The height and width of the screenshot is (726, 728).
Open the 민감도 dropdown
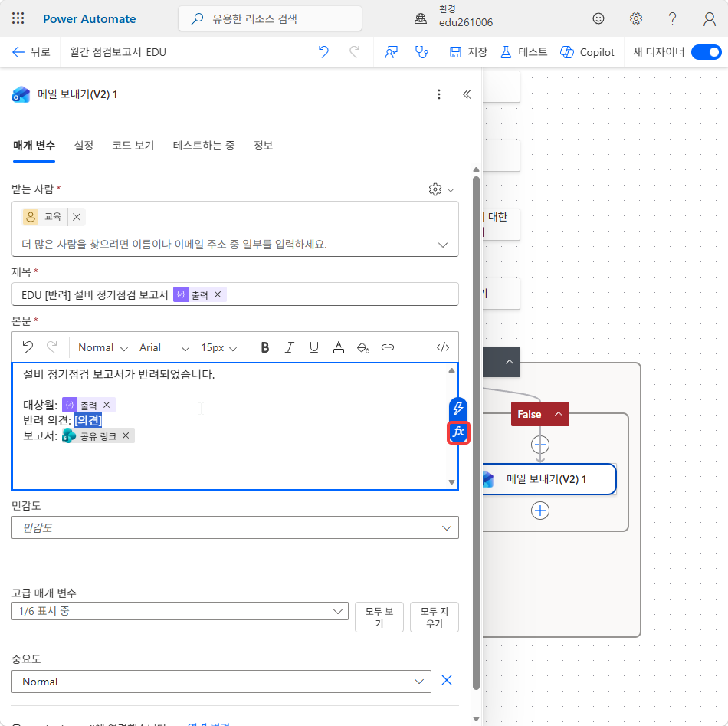point(235,527)
